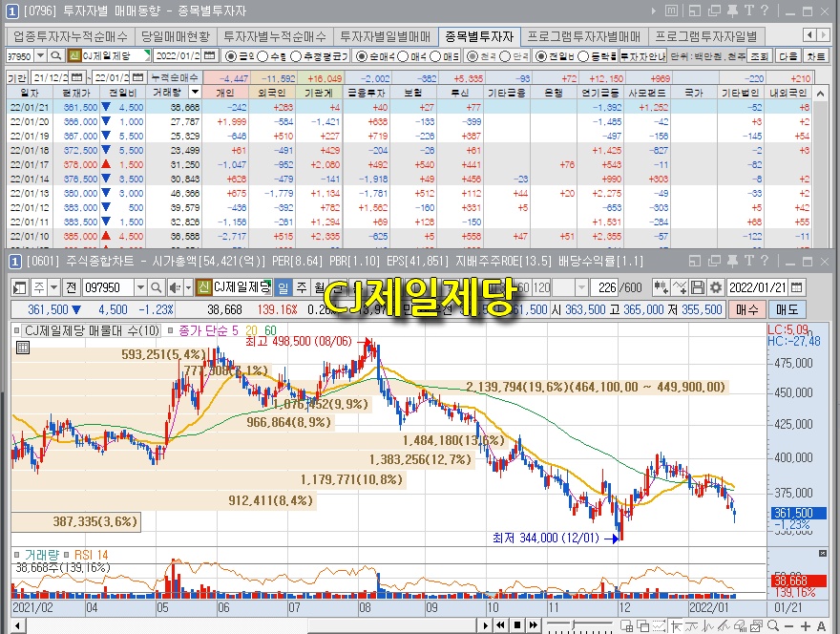Switch to 업종투자자누적순매수 tab
Viewport: 840px width, 634px height.
point(71,36)
